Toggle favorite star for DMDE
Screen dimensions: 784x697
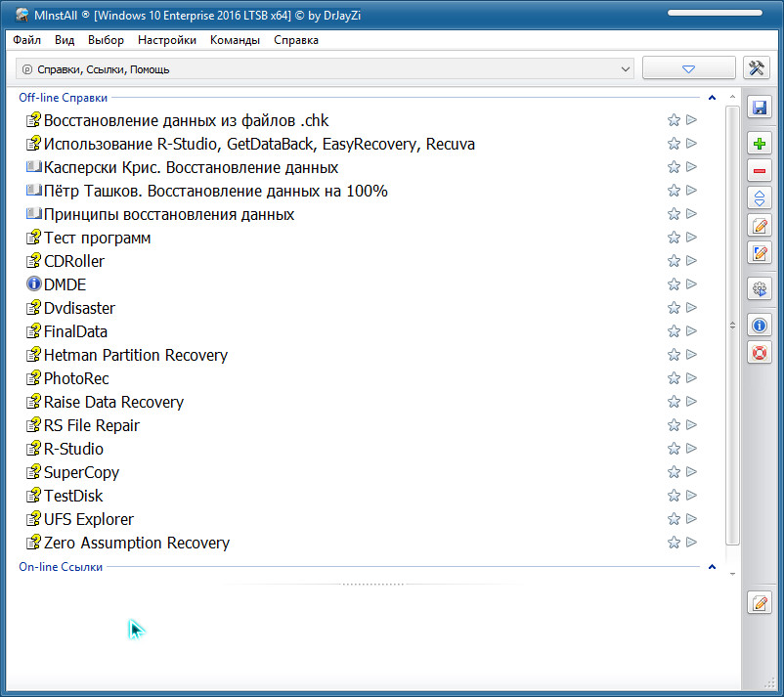click(x=674, y=284)
